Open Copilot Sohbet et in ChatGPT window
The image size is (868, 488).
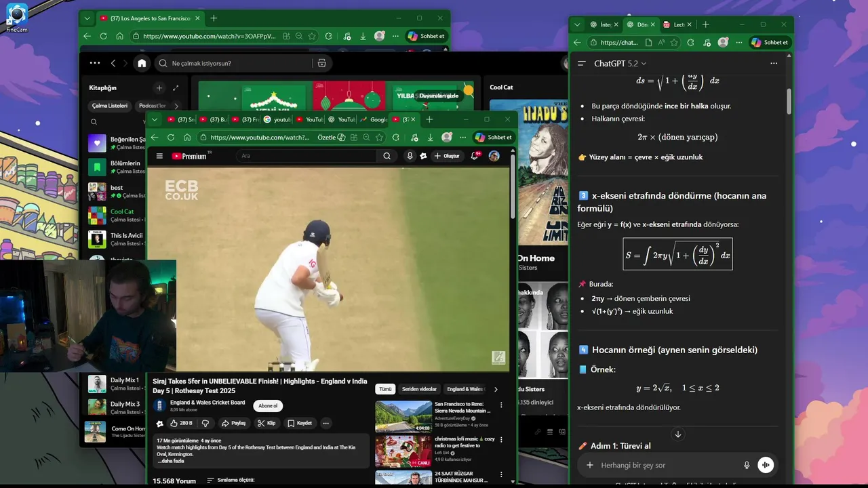click(x=770, y=42)
